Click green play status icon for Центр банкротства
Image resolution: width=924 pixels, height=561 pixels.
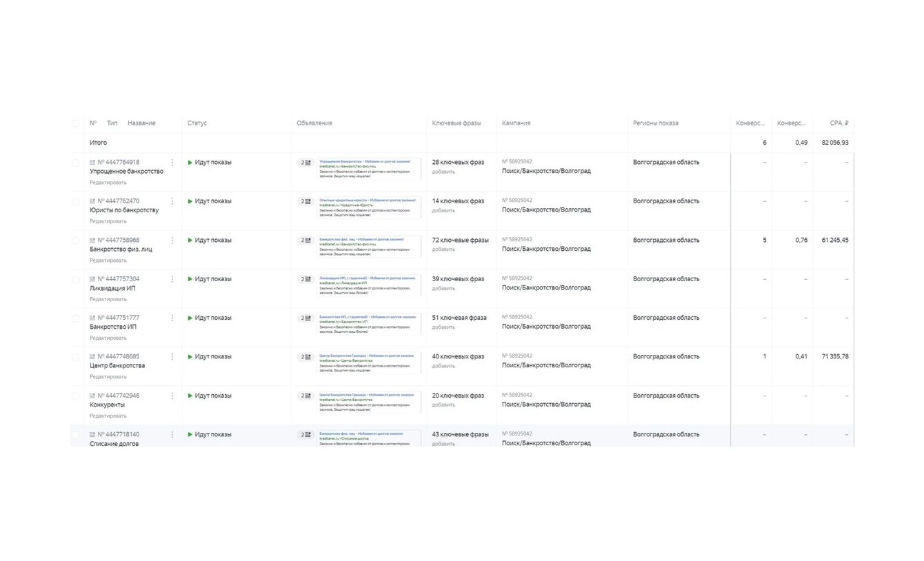pyautogui.click(x=190, y=357)
